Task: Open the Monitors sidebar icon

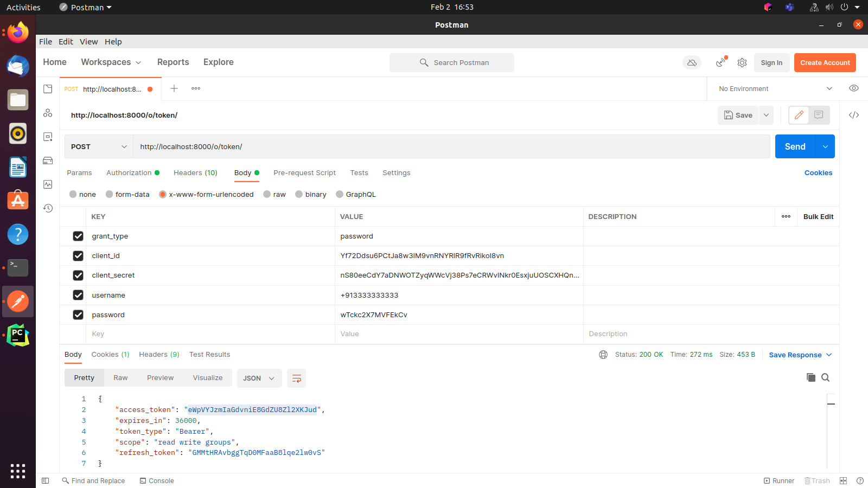Action: 48,184
